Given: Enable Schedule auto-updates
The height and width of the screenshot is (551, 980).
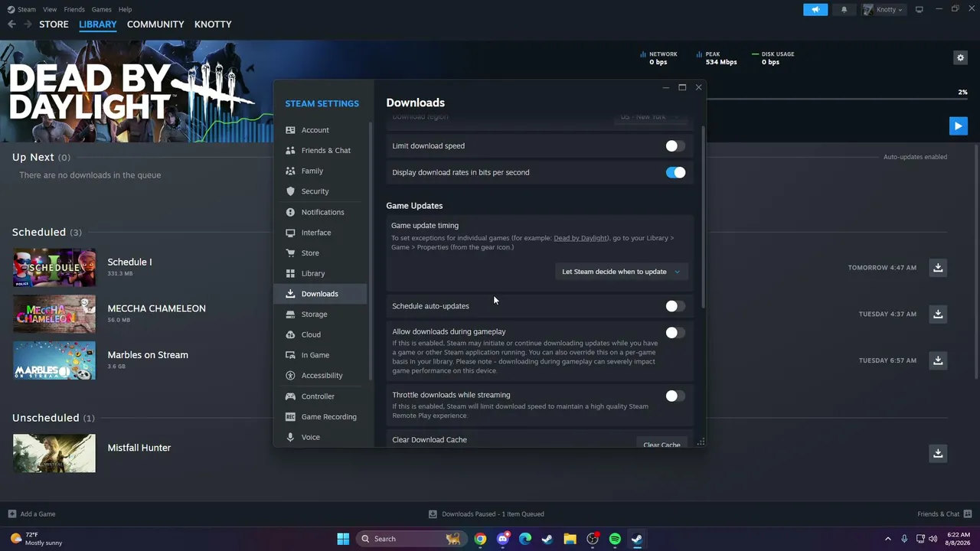Looking at the screenshot, I should pyautogui.click(x=675, y=306).
